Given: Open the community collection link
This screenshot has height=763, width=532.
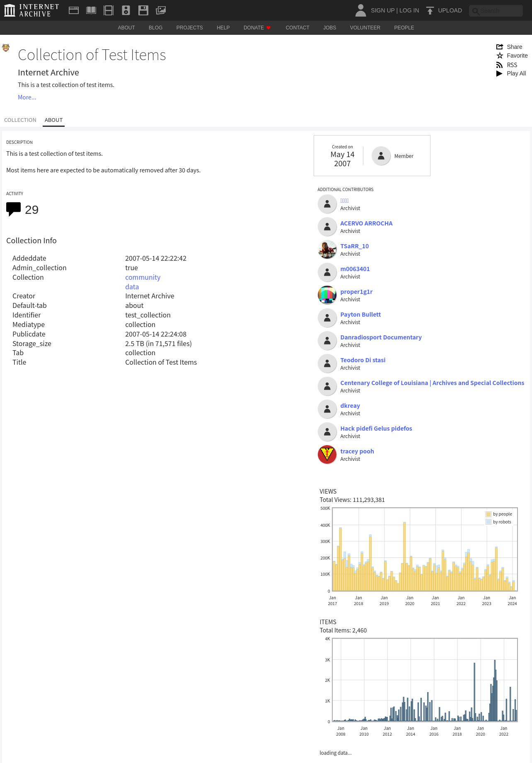Looking at the screenshot, I should [143, 277].
